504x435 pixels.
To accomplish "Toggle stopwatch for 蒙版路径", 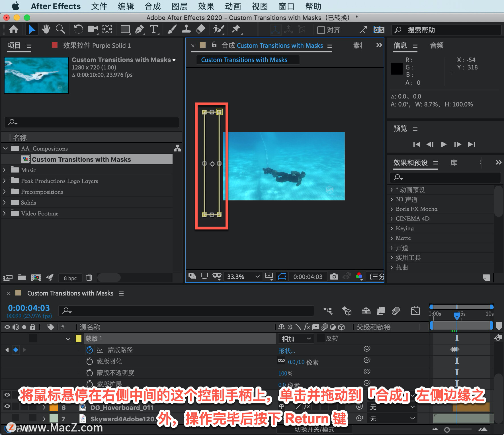I will 89,350.
